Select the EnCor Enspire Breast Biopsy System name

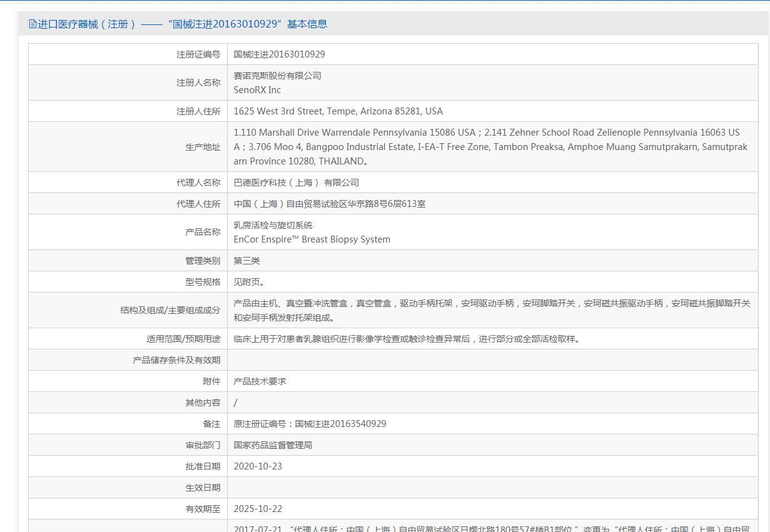312,239
